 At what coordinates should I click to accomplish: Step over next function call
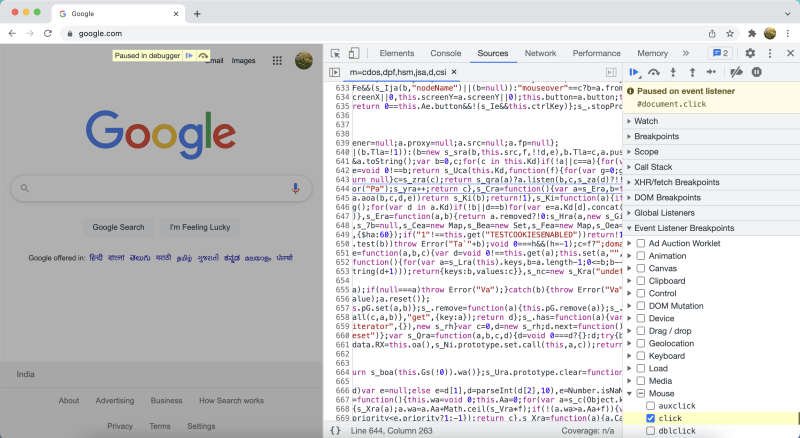pos(654,72)
